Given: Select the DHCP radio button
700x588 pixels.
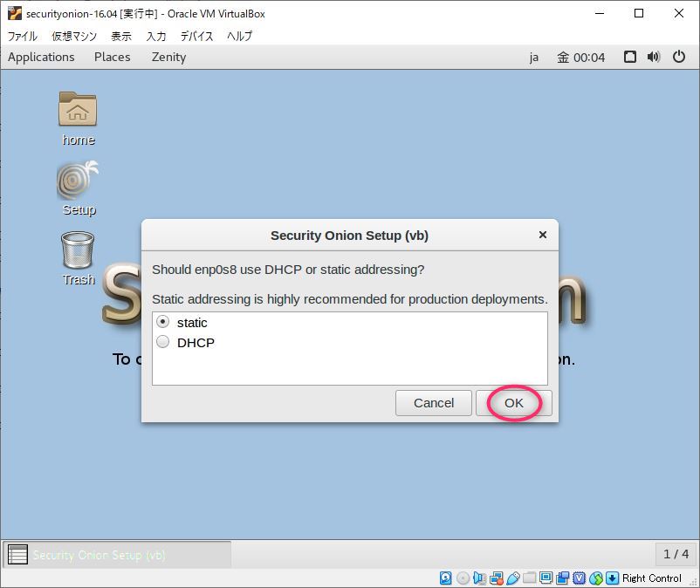Looking at the screenshot, I should pos(163,342).
